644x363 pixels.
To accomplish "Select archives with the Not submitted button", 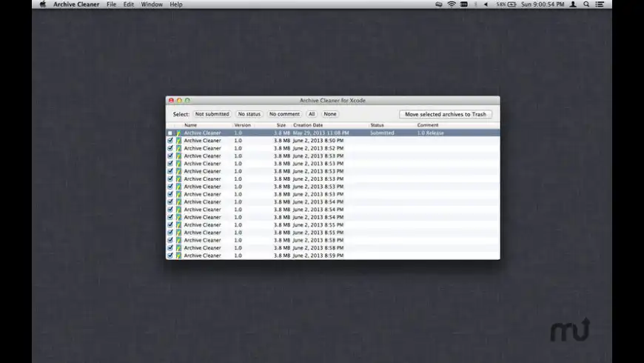I will point(212,114).
